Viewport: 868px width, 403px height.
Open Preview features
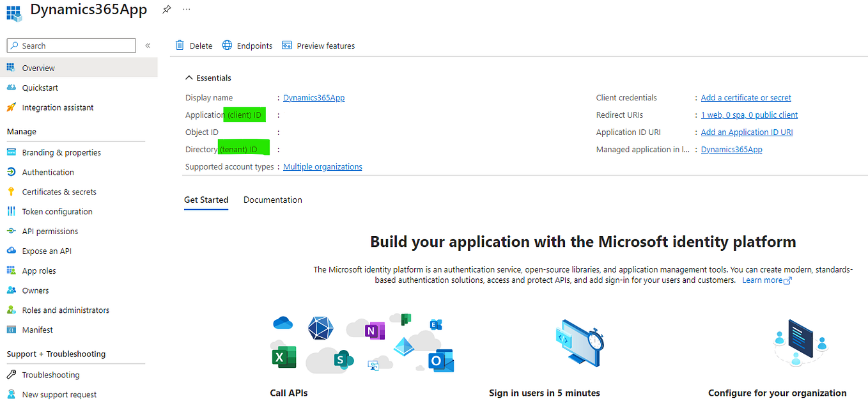[x=318, y=45]
